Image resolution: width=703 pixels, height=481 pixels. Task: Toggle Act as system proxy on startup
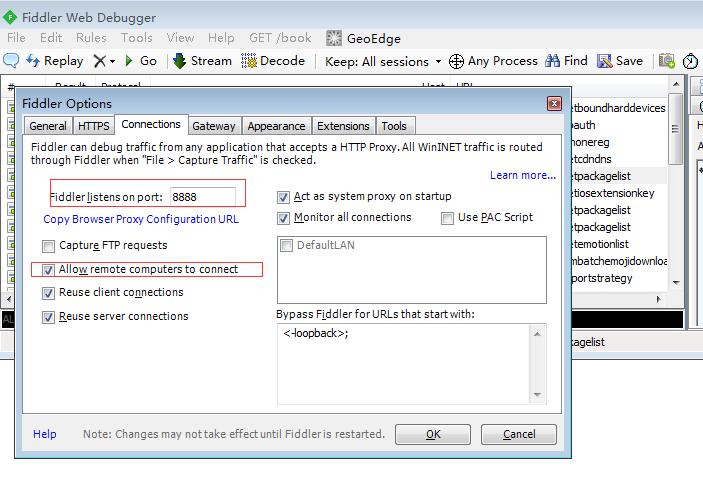[x=283, y=197]
